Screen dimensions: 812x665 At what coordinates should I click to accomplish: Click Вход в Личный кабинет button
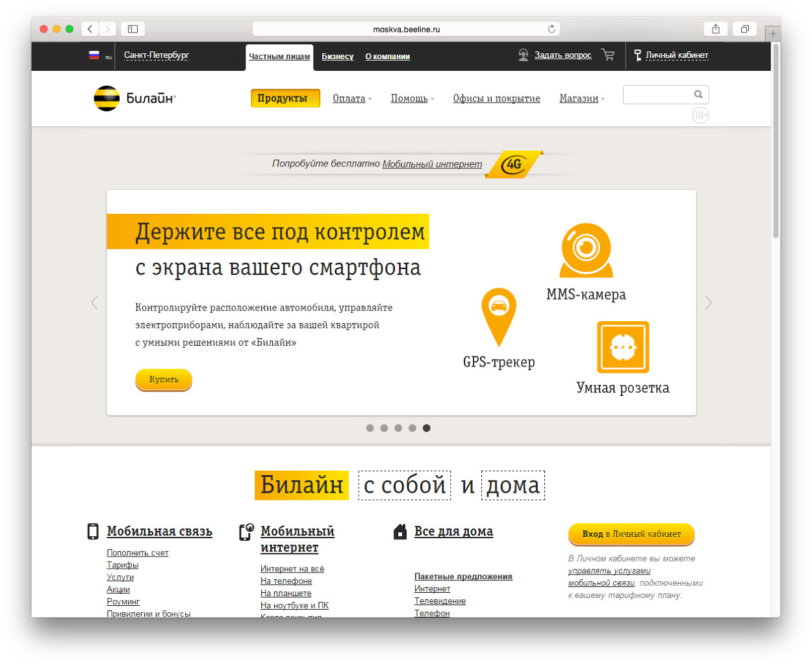(x=631, y=534)
